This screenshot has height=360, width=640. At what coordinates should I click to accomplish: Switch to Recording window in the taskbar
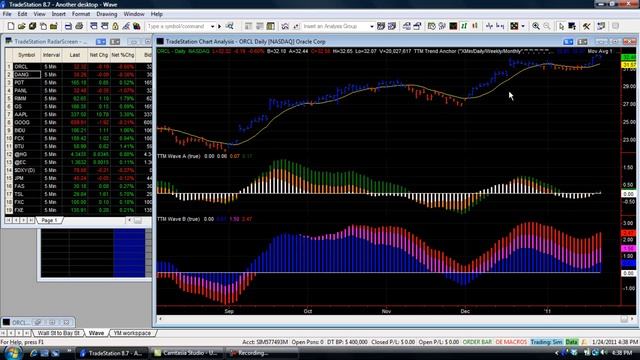(262, 353)
